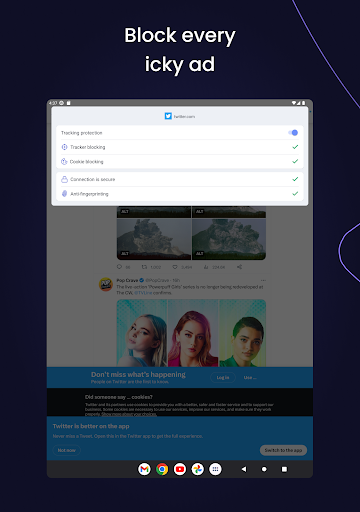360x512 pixels.
Task: Click the Anti-fingerprinting fingerprint icon
Action: coord(64,194)
